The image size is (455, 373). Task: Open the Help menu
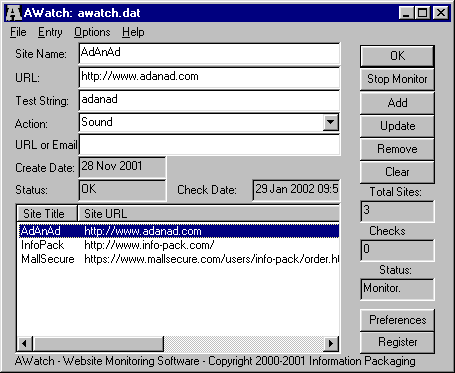tap(133, 32)
